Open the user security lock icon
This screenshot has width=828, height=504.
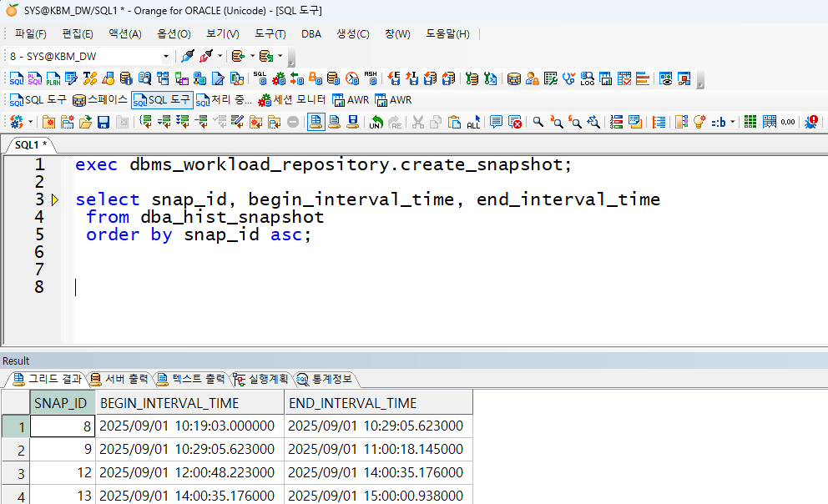pos(533,79)
